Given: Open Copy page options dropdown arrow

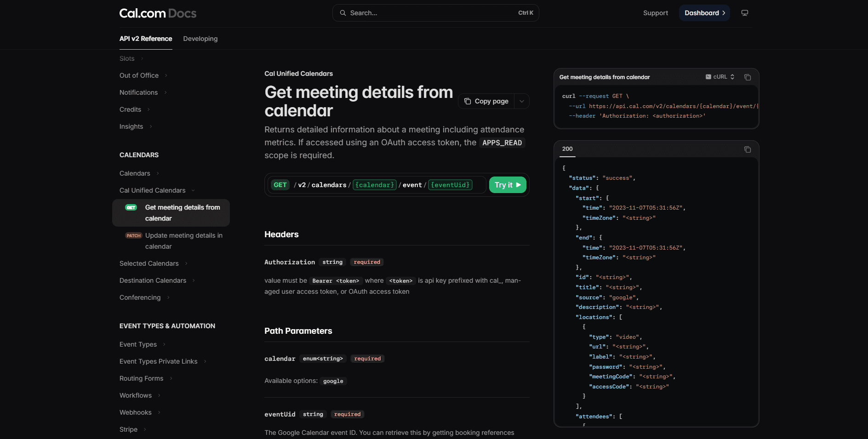Looking at the screenshot, I should point(522,101).
